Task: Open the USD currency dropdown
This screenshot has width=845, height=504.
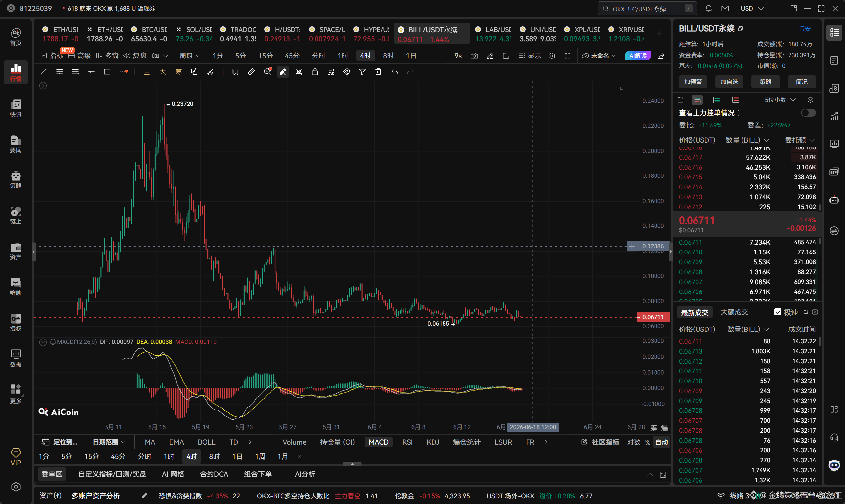Action: tap(752, 9)
